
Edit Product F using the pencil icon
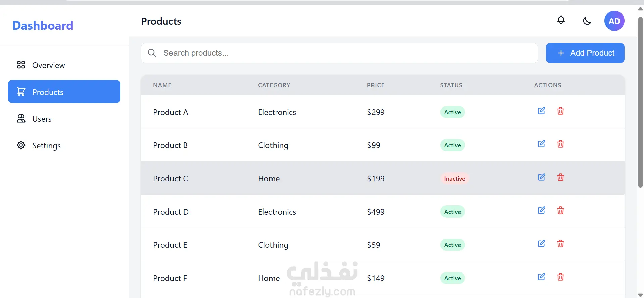tap(542, 277)
